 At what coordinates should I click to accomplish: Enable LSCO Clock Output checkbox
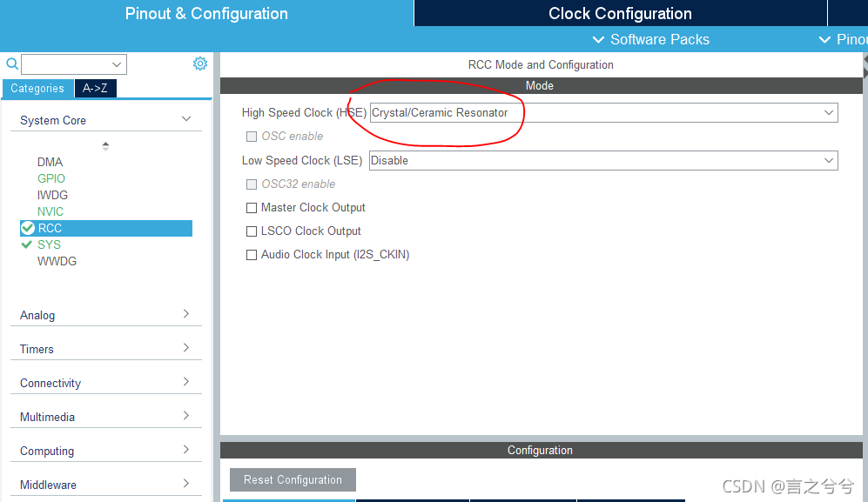click(252, 231)
